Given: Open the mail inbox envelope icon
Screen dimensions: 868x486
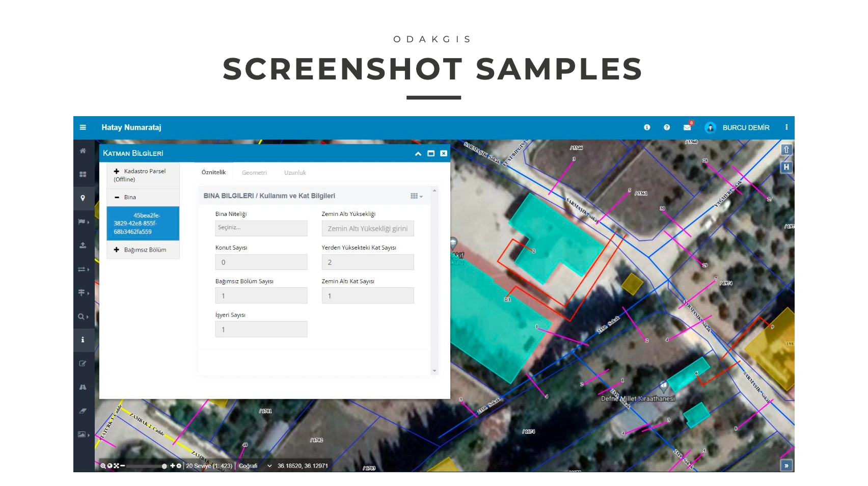Looking at the screenshot, I should (x=687, y=127).
